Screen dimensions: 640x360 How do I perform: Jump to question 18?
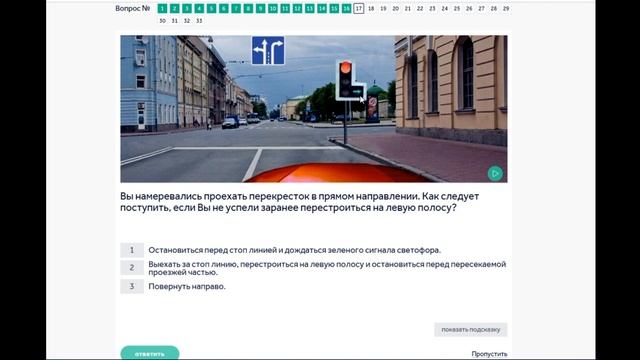(371, 9)
